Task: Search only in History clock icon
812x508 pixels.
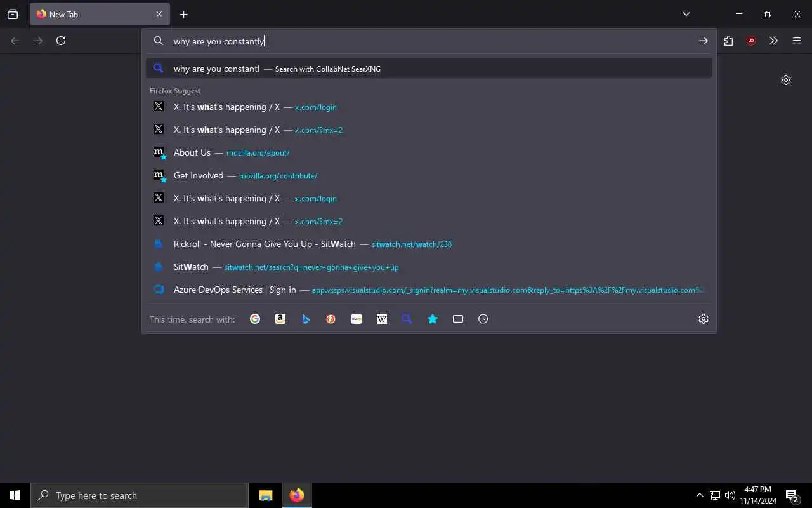Action: (x=483, y=319)
